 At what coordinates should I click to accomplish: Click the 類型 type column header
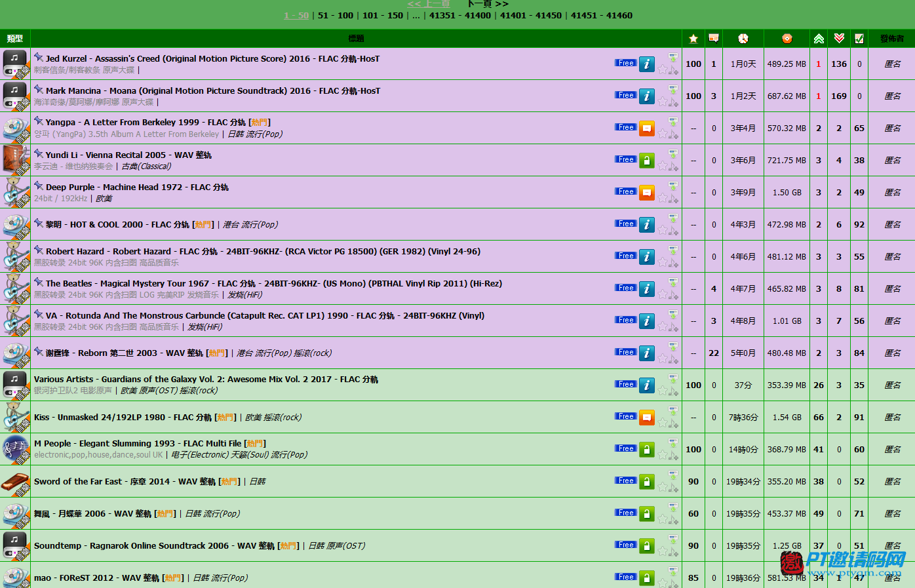tap(15, 39)
